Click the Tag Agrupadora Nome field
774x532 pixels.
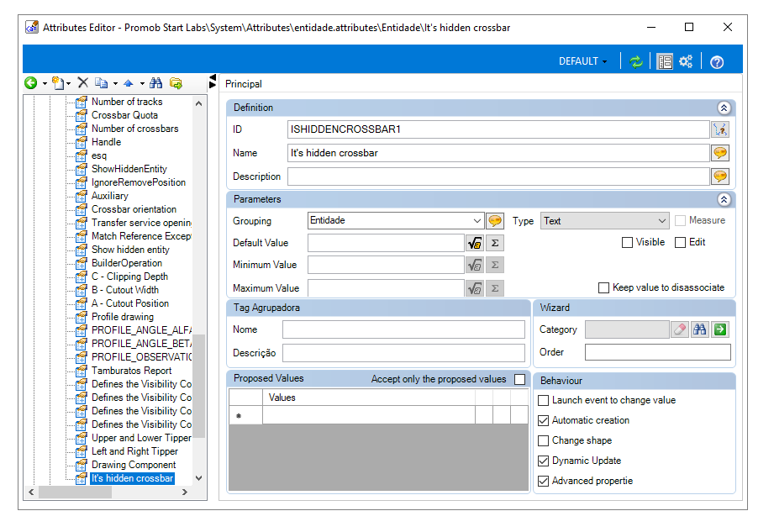click(403, 329)
